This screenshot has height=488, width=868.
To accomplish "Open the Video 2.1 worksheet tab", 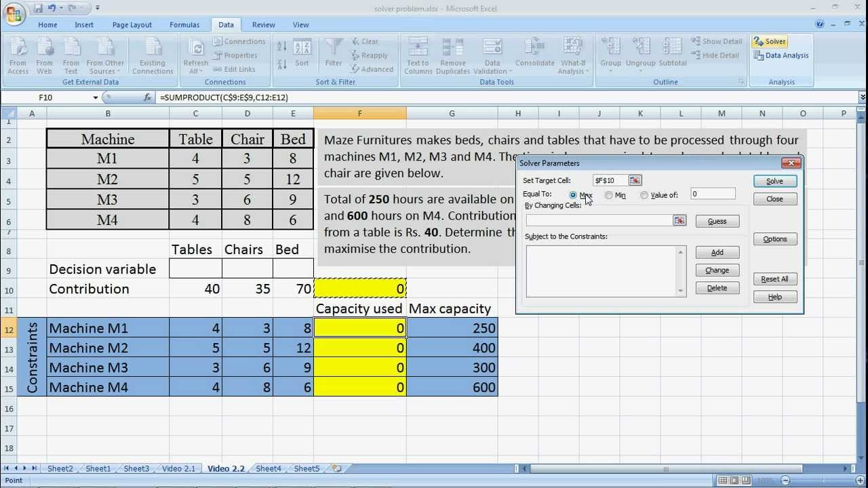I will 179,468.
